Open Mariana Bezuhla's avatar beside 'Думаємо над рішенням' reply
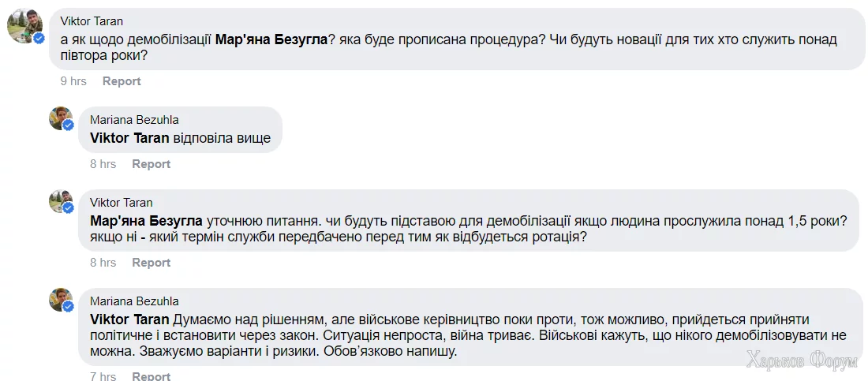The height and width of the screenshot is (381, 868). 61,300
